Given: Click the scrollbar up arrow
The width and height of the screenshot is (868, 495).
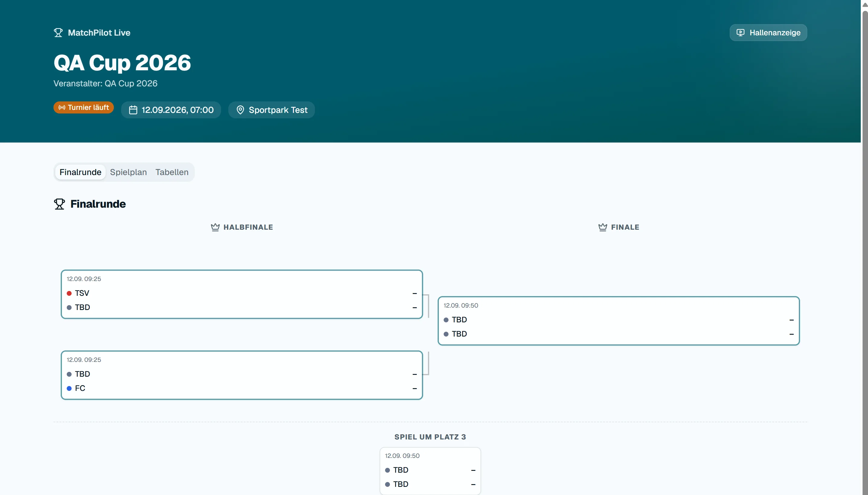Looking at the screenshot, I should point(865,5).
